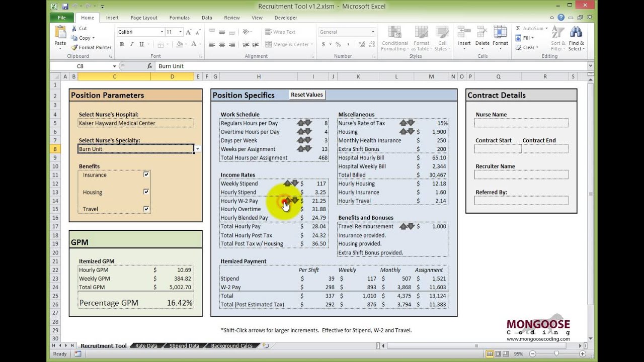Click the Contract Start input field
The height and width of the screenshot is (362, 644).
498,149
